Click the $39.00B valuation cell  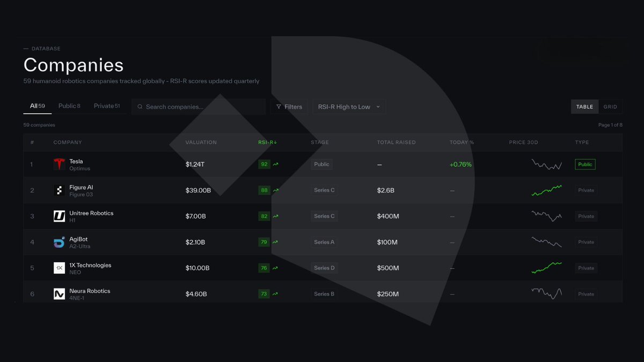pos(198,190)
